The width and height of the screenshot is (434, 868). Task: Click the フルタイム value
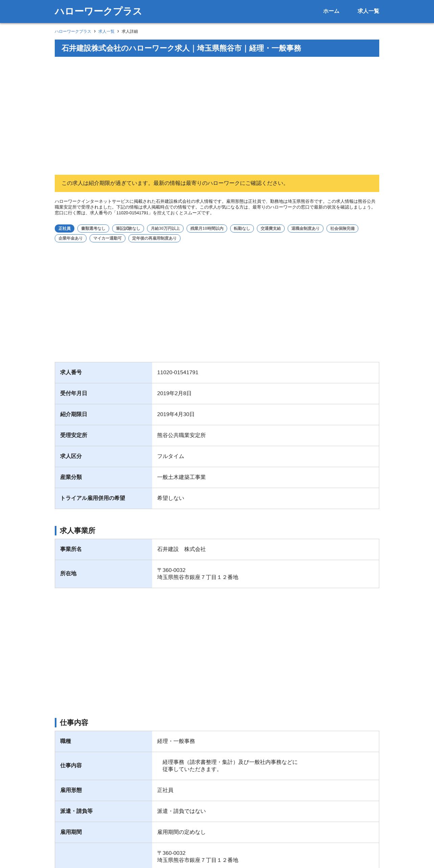coord(171,456)
